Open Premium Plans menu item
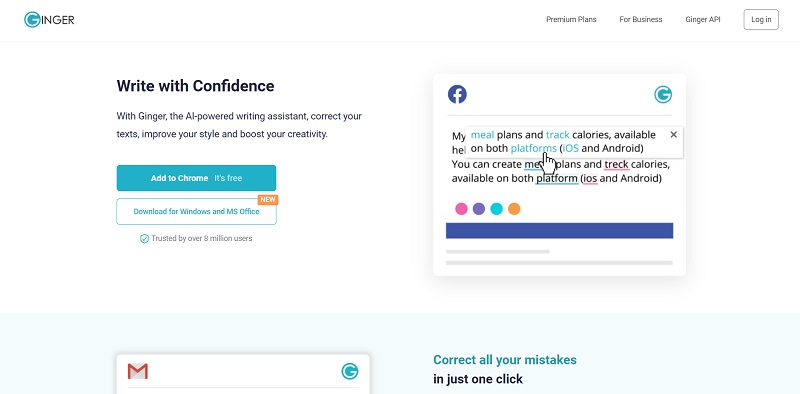This screenshot has width=800, height=394. [571, 19]
